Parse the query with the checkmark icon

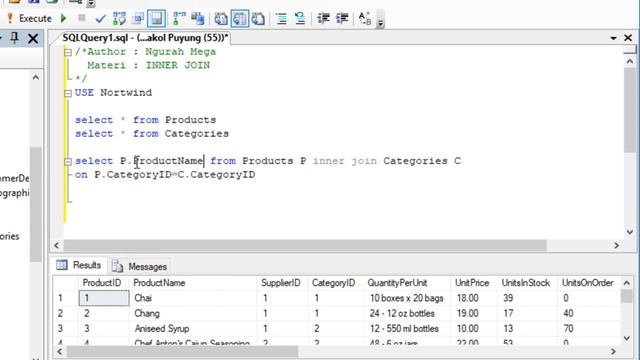coord(100,18)
